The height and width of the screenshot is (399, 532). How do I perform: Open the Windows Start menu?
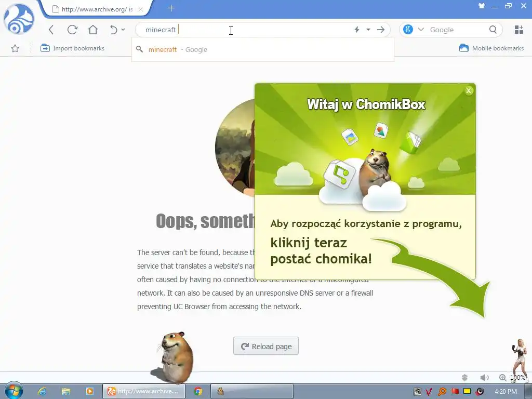click(14, 391)
